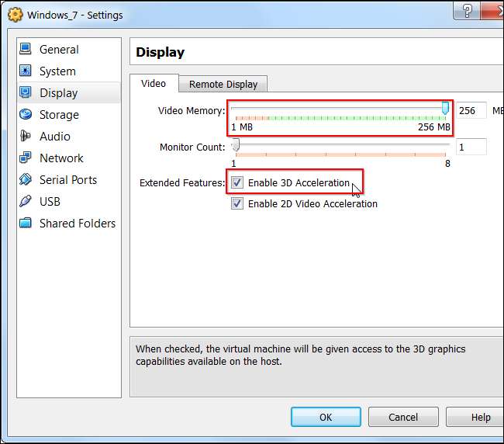Image resolution: width=504 pixels, height=444 pixels.
Task: Click the Help button
Action: pos(476,417)
